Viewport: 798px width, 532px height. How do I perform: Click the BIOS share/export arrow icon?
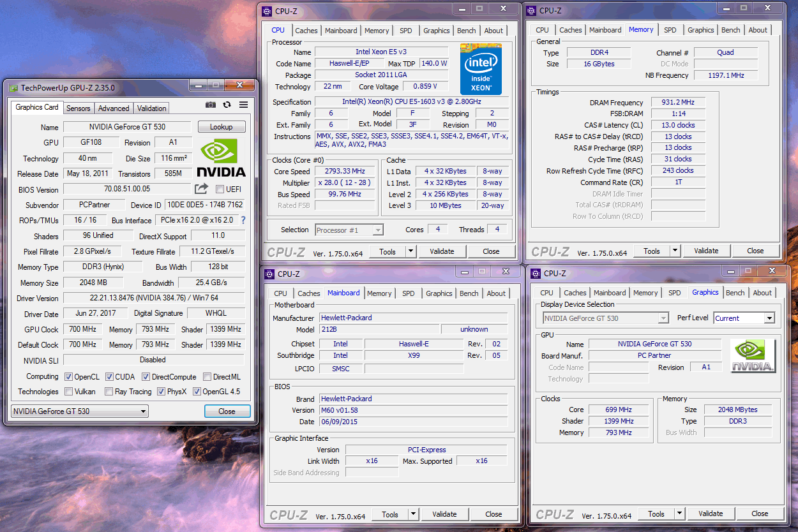pyautogui.click(x=201, y=189)
